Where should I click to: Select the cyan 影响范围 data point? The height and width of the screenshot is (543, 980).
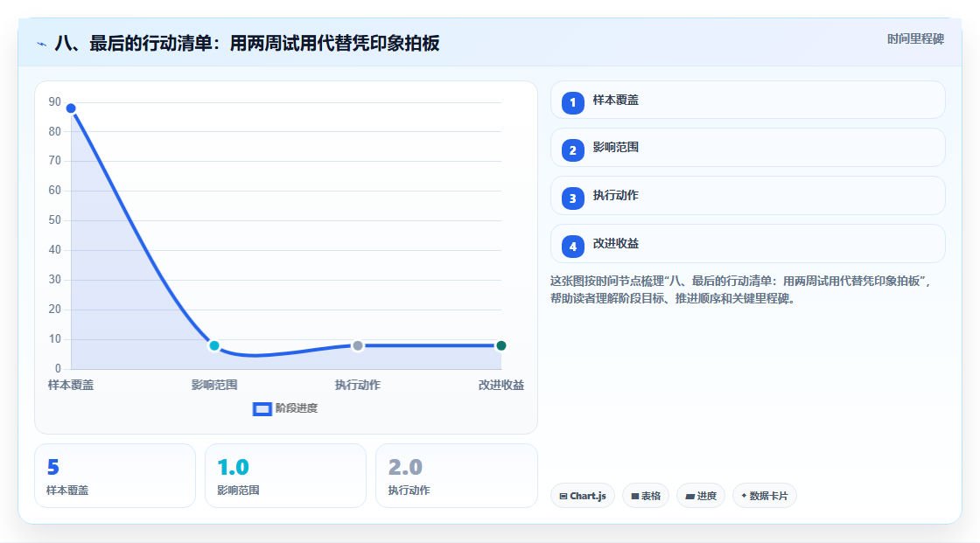tap(214, 345)
